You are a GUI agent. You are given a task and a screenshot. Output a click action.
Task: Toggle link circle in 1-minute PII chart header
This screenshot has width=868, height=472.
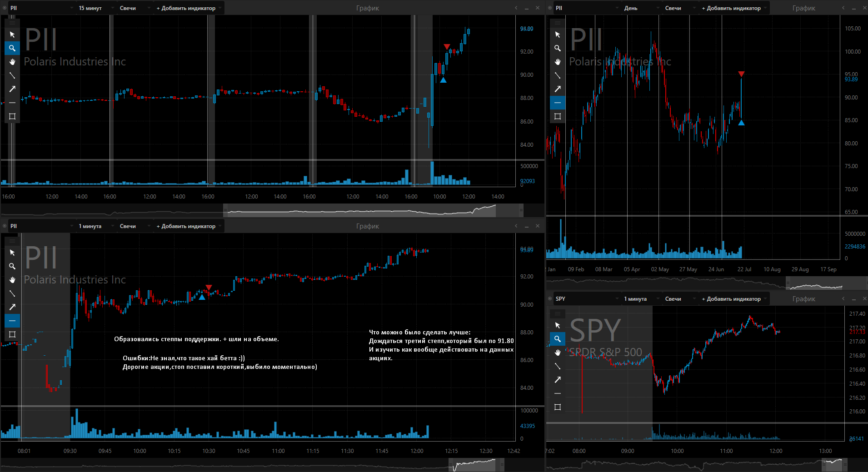tap(5, 226)
